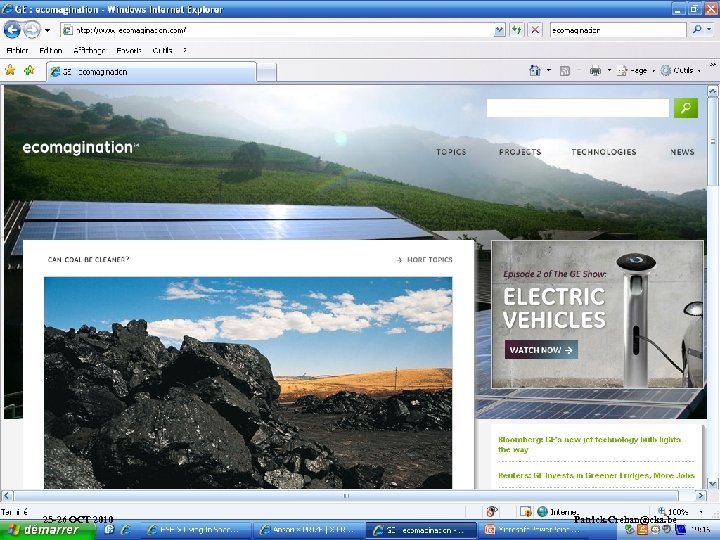Click vertical scrollbar up arrow
Viewport: 720px width, 540px height.
[x=712, y=91]
